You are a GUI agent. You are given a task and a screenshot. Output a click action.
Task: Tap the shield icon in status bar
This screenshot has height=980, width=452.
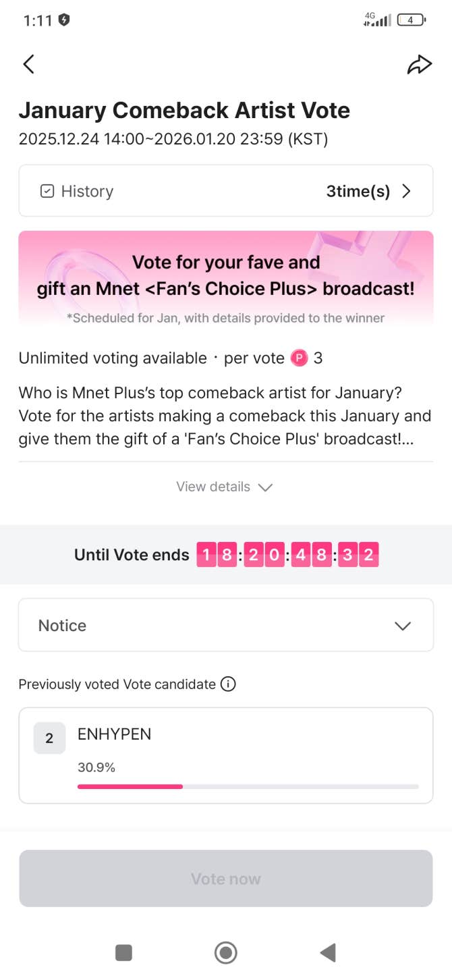[x=64, y=20]
